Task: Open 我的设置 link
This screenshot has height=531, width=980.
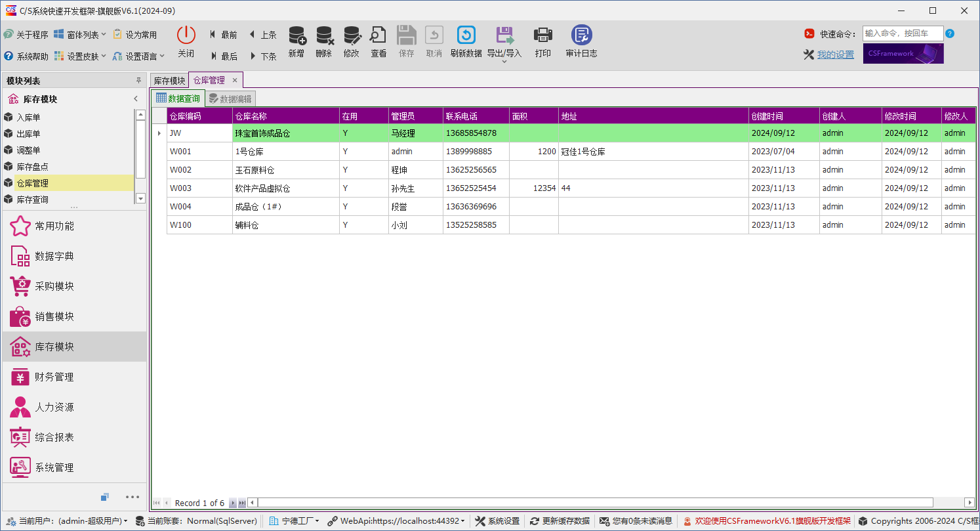Action: coord(835,54)
